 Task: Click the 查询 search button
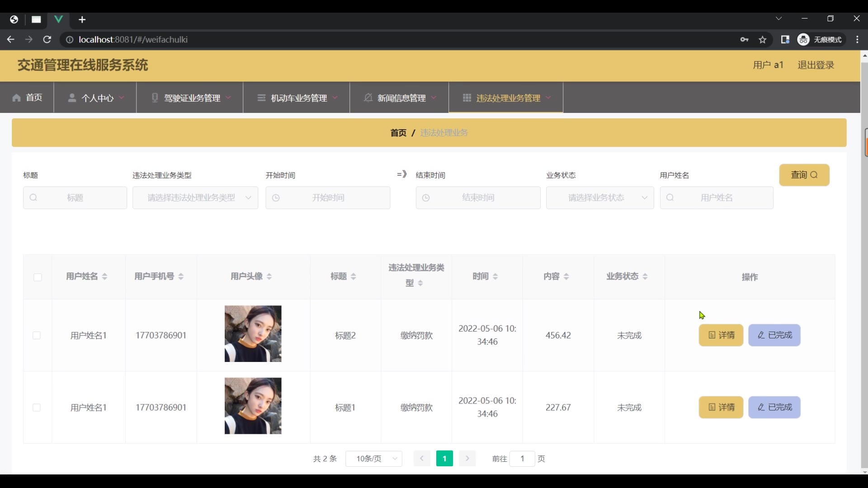[x=804, y=175]
